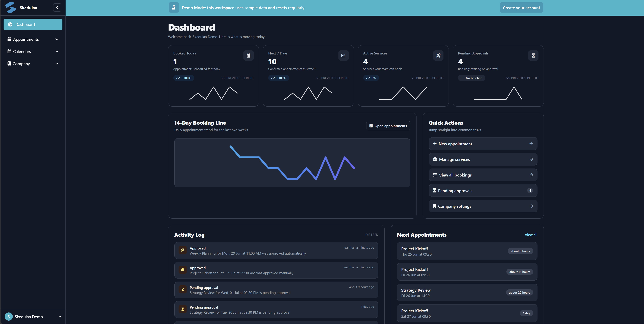644x324 pixels.
Task: Click the Pending Approvals hourglass card icon
Action: pyautogui.click(x=533, y=55)
